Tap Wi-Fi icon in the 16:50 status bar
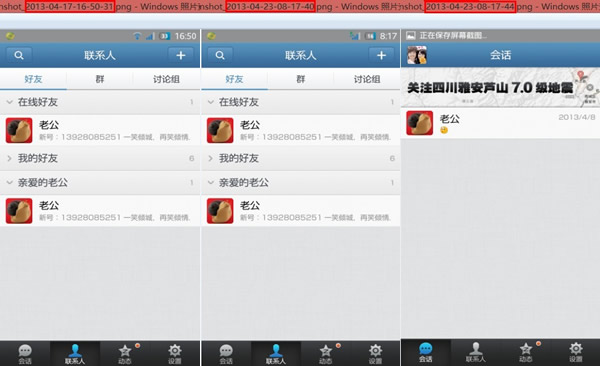This screenshot has width=600, height=366. (137, 36)
